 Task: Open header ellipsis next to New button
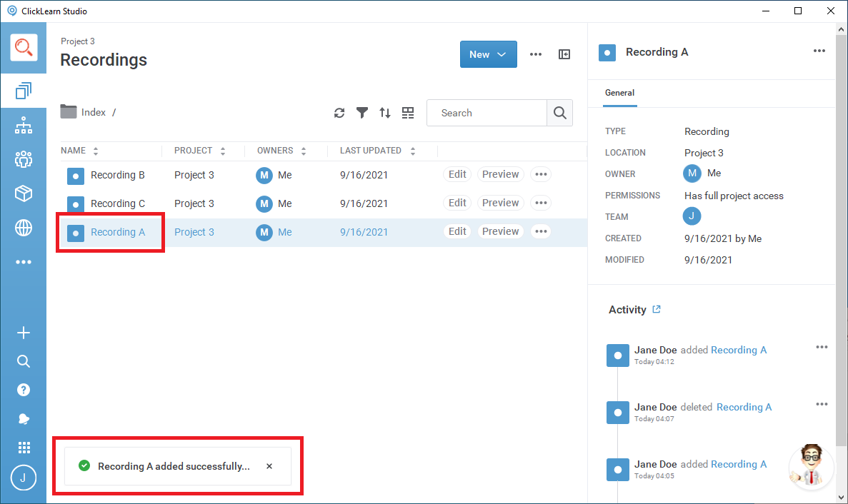click(535, 54)
